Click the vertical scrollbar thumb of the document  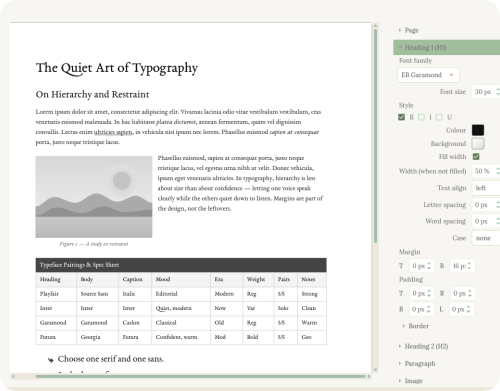click(x=376, y=136)
